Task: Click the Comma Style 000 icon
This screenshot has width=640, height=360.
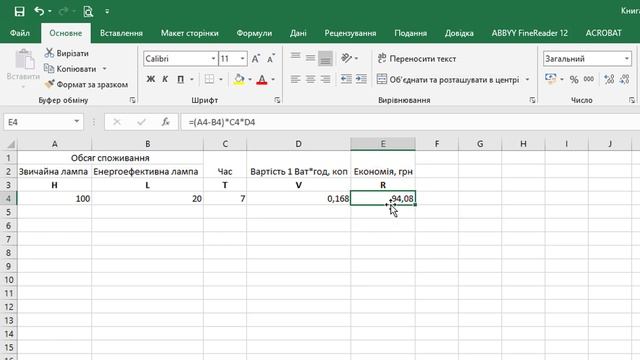Action: (x=589, y=79)
